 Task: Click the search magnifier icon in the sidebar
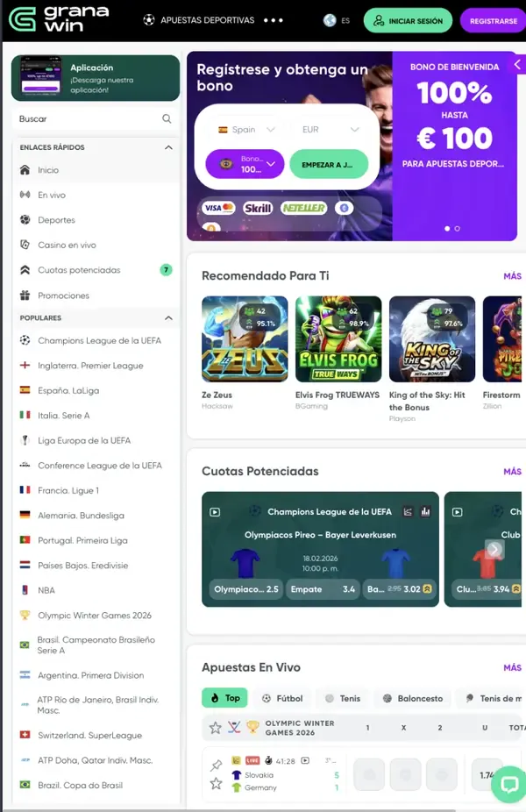coord(167,118)
